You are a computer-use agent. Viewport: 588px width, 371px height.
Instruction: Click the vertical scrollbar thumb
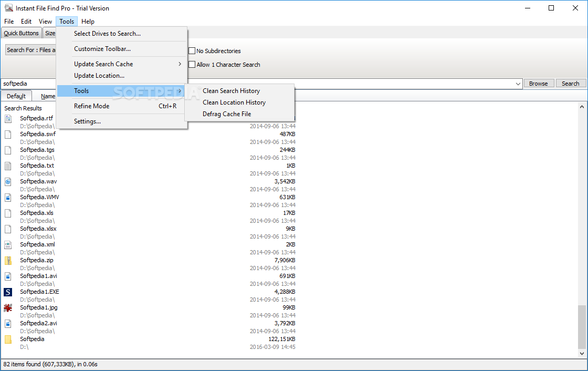point(582,326)
